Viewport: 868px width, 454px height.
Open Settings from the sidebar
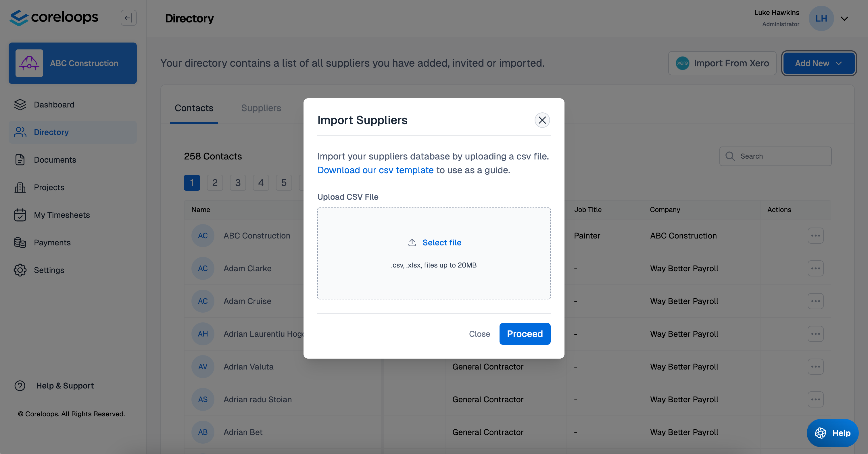click(x=73, y=270)
